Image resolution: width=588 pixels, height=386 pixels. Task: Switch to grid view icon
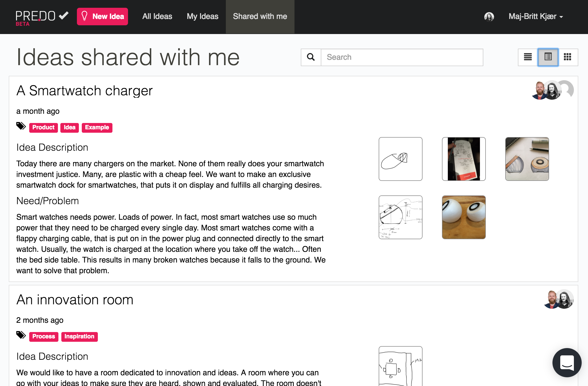(568, 57)
